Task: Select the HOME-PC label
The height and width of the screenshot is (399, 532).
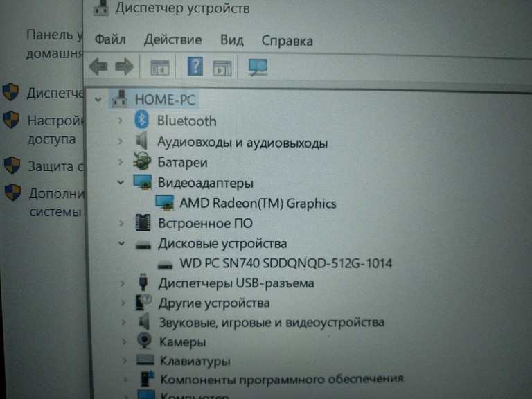Action: tap(165, 100)
